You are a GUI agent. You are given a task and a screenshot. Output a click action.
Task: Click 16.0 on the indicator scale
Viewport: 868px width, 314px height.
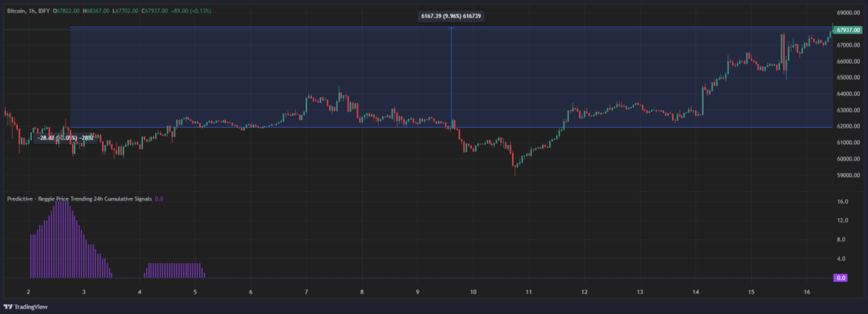843,202
